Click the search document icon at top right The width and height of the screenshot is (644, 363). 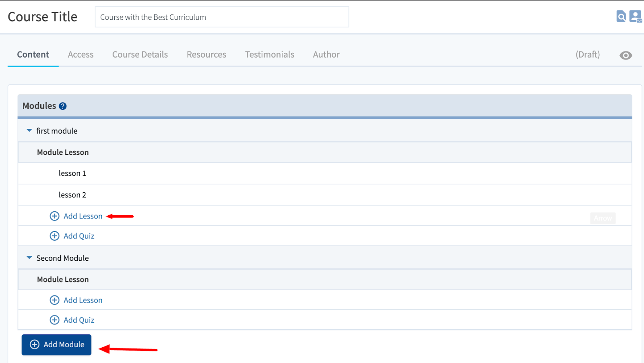click(x=621, y=16)
